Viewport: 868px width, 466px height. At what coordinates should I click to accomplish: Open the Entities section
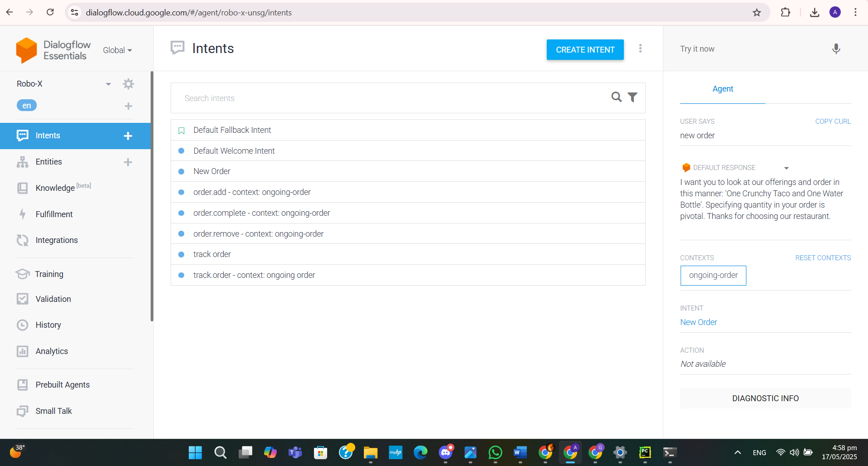click(x=49, y=162)
